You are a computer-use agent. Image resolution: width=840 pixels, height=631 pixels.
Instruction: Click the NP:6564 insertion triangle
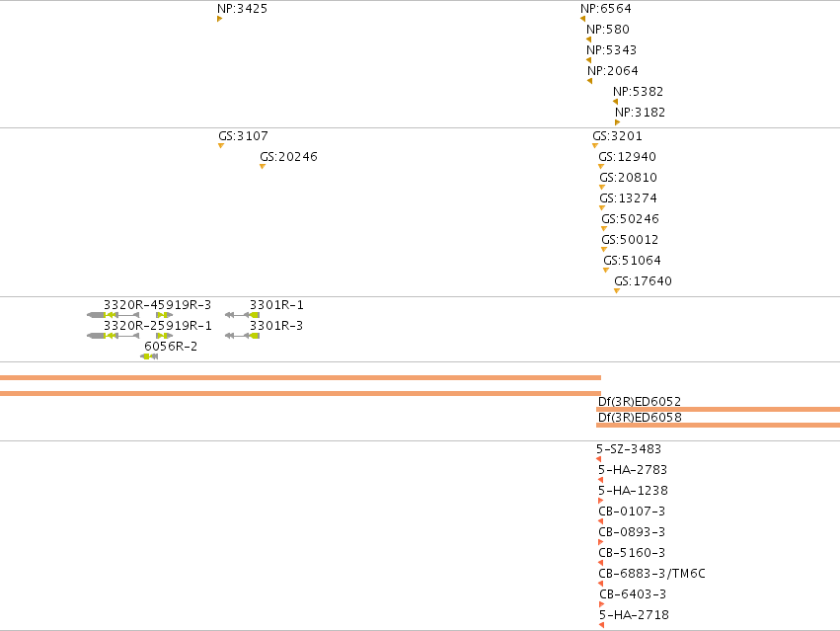click(582, 19)
